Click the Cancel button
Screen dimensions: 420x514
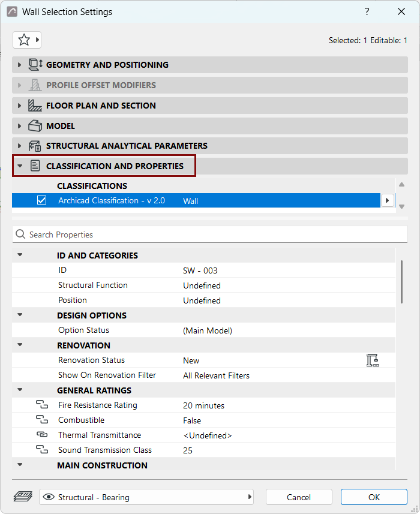tap(299, 497)
